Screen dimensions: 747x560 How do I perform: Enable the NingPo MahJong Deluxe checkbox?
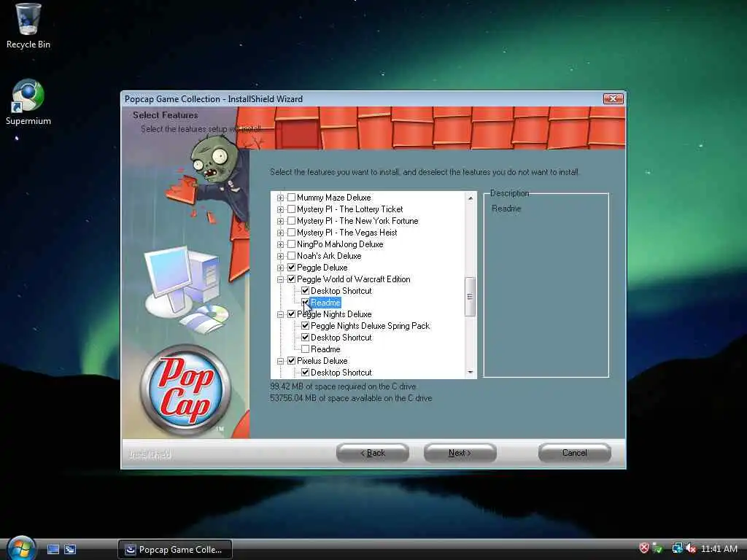pos(292,244)
